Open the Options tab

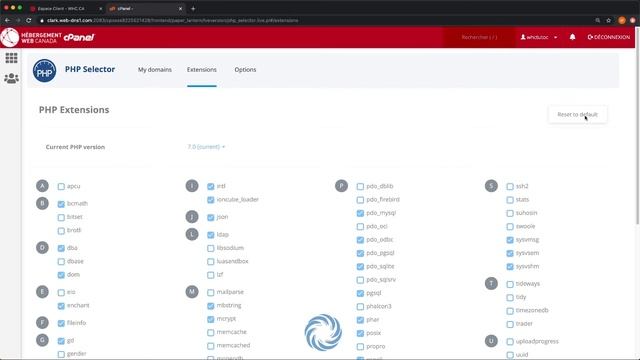[x=245, y=70]
